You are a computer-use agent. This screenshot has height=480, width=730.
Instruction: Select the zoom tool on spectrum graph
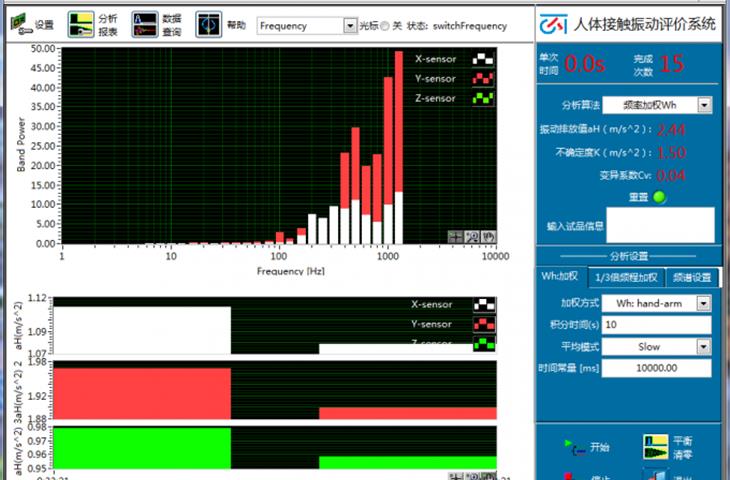(472, 237)
